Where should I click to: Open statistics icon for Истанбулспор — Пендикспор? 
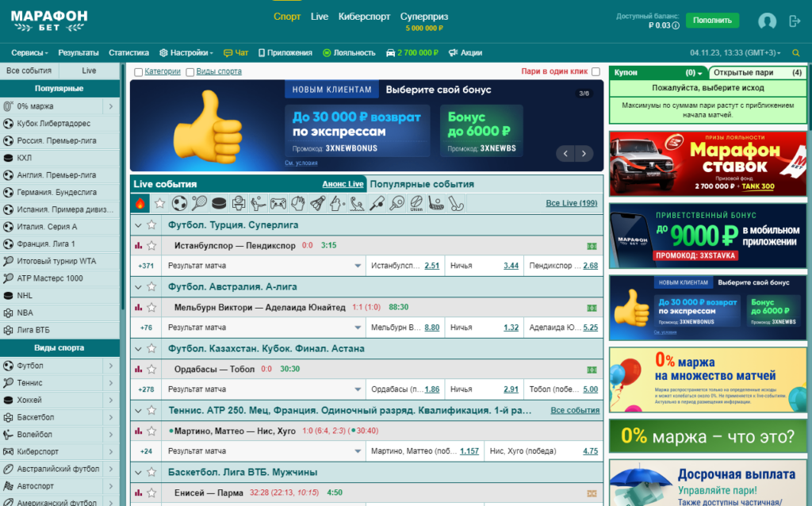[x=138, y=246]
